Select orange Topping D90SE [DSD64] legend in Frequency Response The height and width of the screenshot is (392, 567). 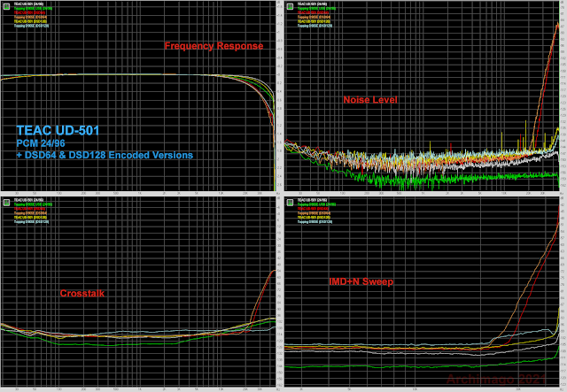pyautogui.click(x=30, y=17)
